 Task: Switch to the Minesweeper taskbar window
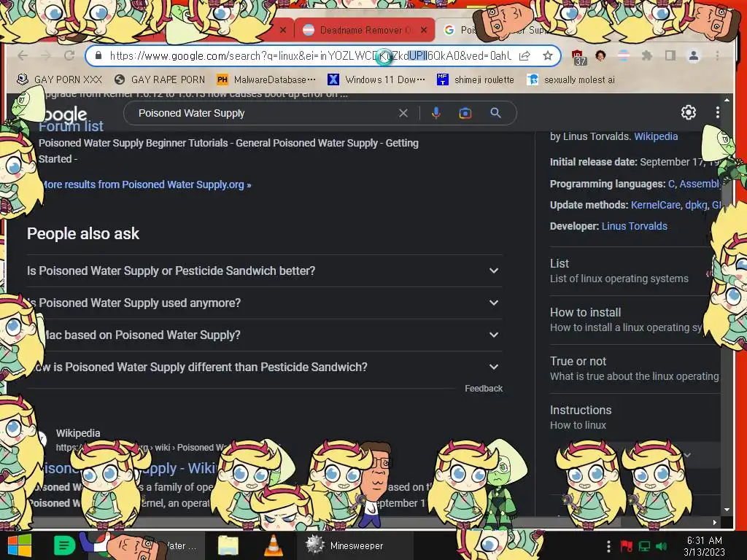pos(355,545)
